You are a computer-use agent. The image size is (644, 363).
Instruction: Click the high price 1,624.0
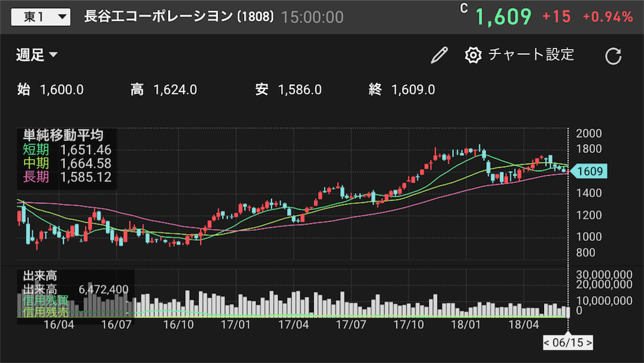(x=175, y=89)
